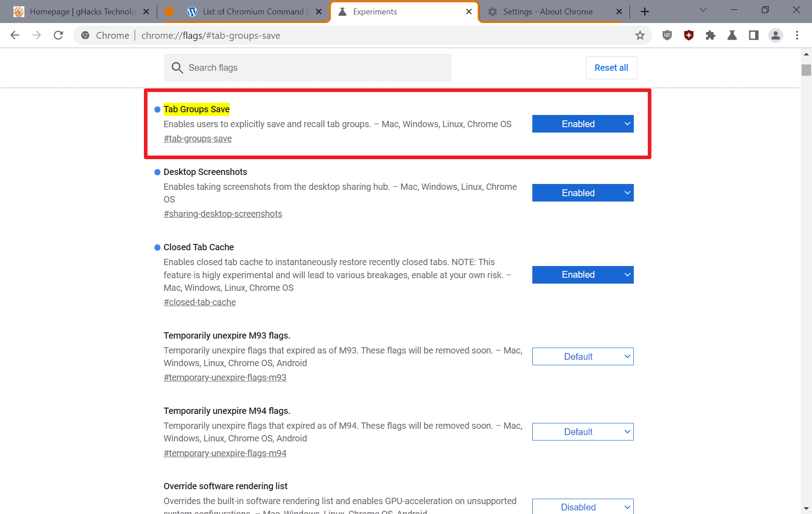Viewport: 812px width, 514px height.
Task: Click the Chrome site info icon in the address bar
Action: point(85,35)
